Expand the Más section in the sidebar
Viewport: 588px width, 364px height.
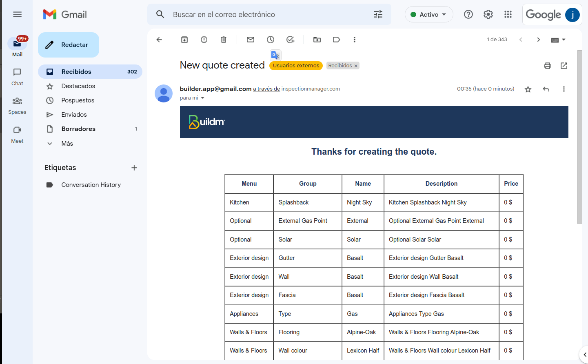[67, 144]
